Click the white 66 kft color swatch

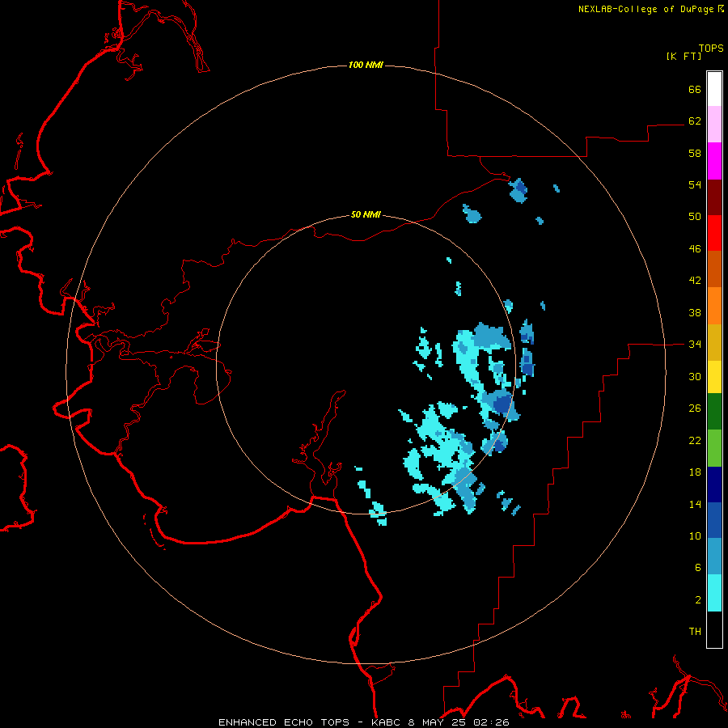714,89
